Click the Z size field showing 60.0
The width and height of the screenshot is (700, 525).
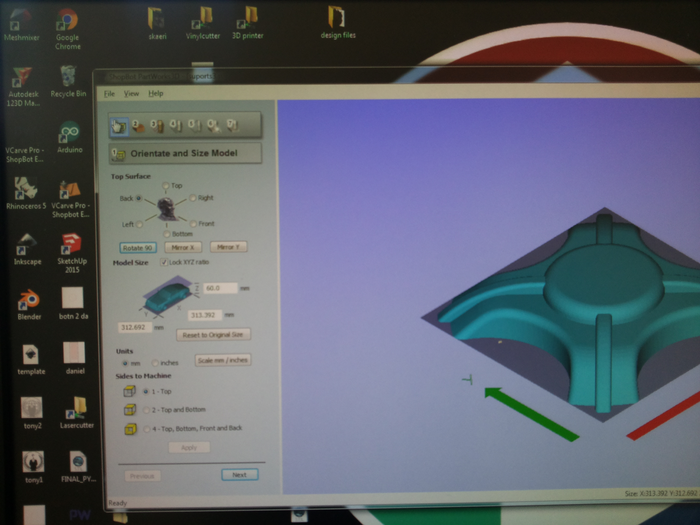[x=220, y=288]
